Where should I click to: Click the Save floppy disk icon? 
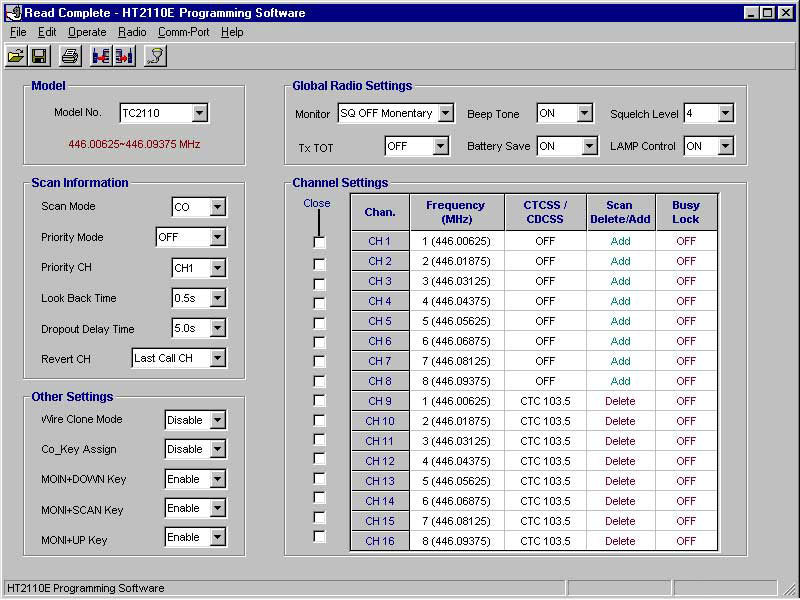[x=40, y=56]
